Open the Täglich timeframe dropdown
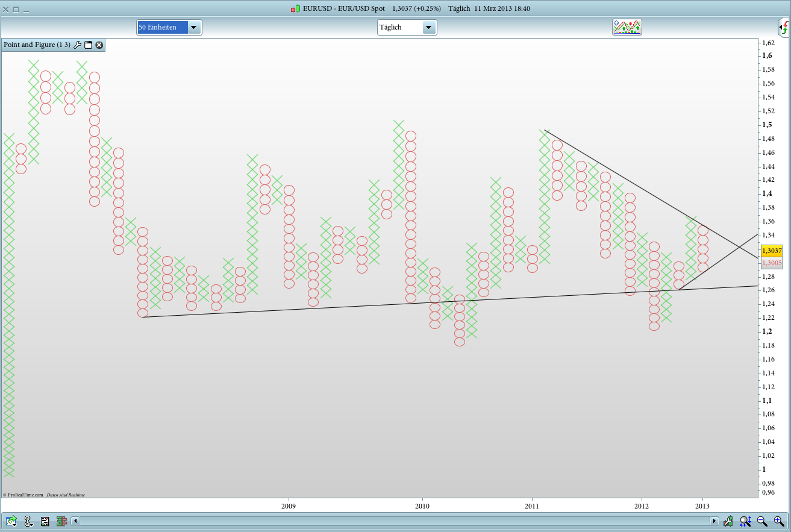This screenshot has width=791, height=532. [x=429, y=27]
